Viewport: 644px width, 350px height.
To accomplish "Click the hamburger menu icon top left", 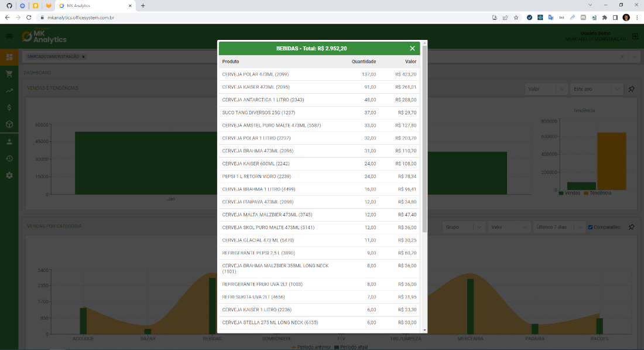I will 8,36.
